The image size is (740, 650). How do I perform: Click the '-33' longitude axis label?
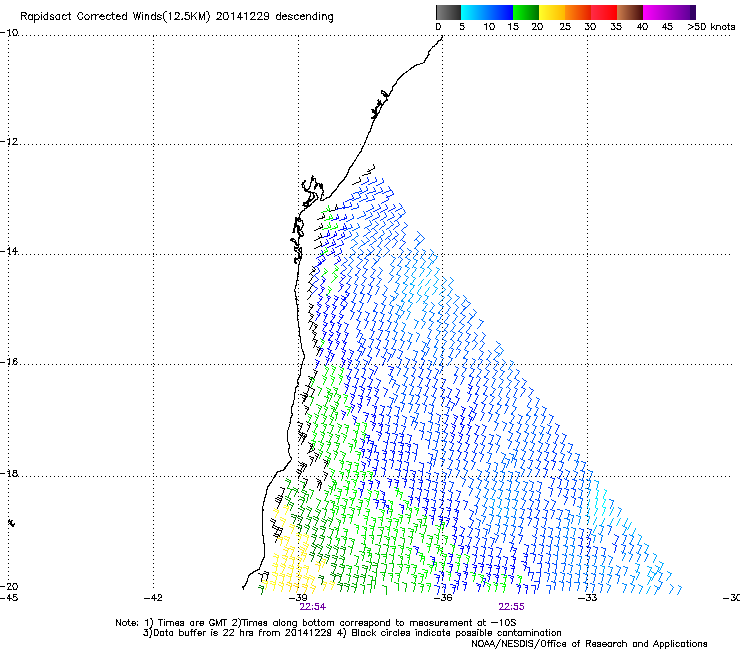tap(588, 598)
